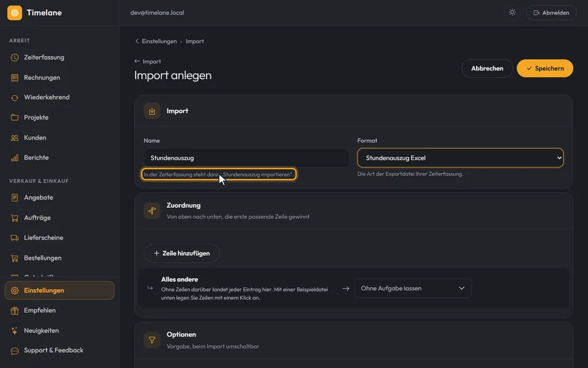Click the Berichte bar chart icon
The height and width of the screenshot is (368, 588).
pyautogui.click(x=15, y=158)
